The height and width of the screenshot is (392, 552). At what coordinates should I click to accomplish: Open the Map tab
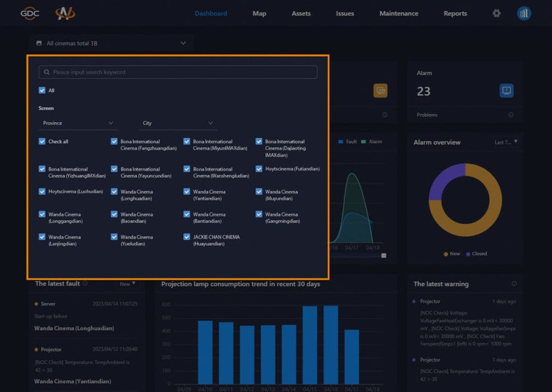point(259,13)
